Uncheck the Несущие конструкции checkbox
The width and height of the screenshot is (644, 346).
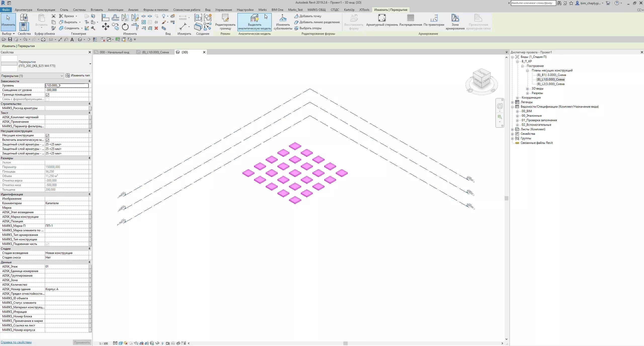coord(47,136)
